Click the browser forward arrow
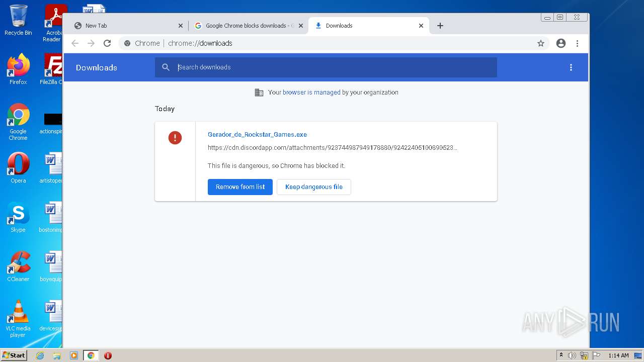The width and height of the screenshot is (644, 362). click(x=91, y=43)
